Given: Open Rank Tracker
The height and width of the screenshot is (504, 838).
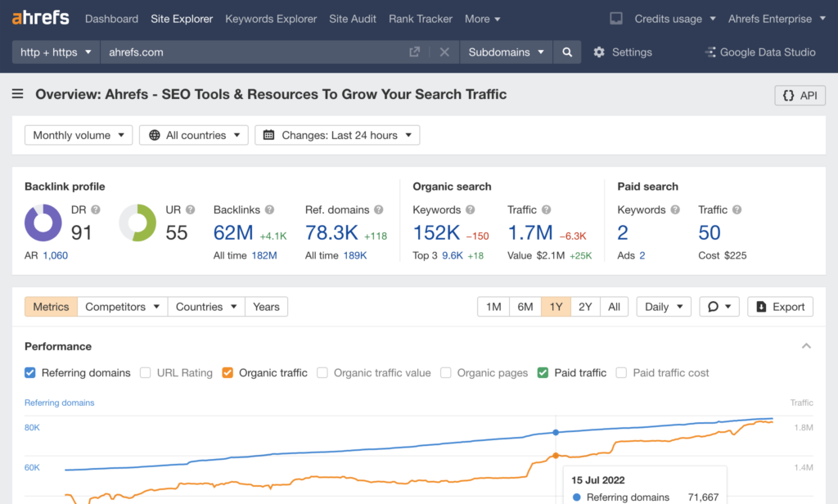Looking at the screenshot, I should point(421,19).
